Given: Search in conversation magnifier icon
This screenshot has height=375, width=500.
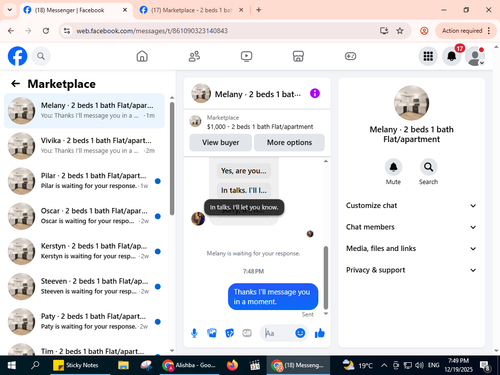Looking at the screenshot, I should (x=428, y=167).
